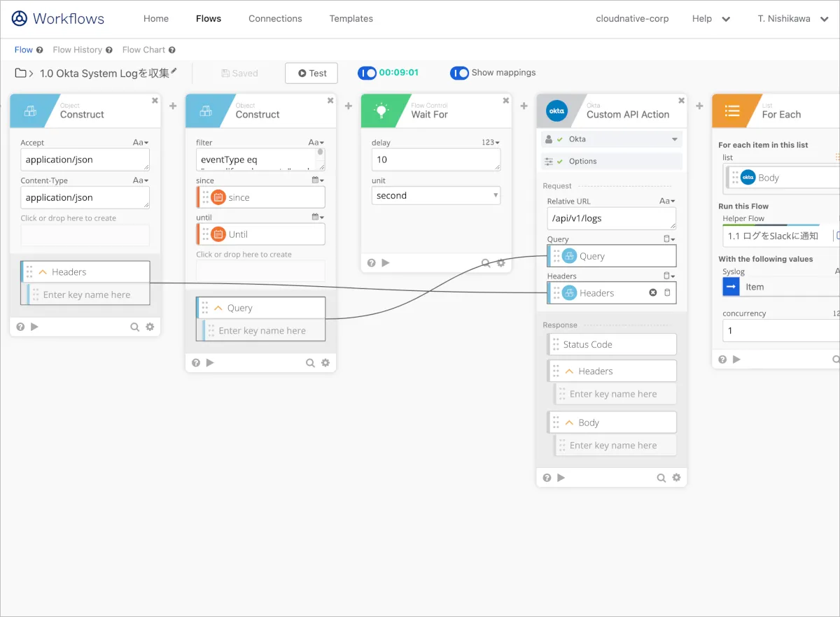840x617 pixels.
Task: Close the first Construct card
Action: pyautogui.click(x=155, y=101)
